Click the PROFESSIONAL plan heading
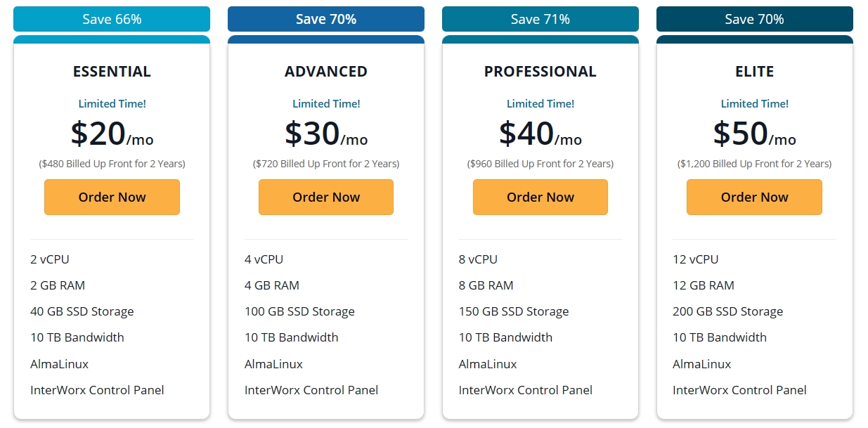 [540, 72]
